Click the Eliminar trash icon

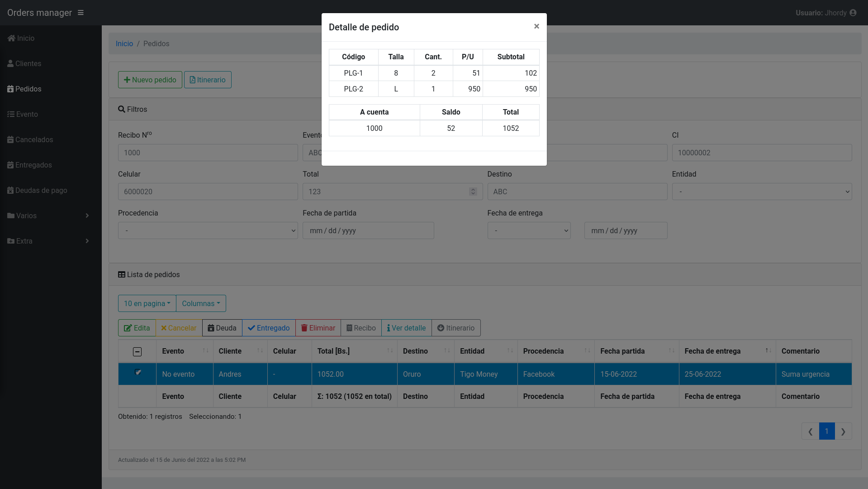(304, 328)
